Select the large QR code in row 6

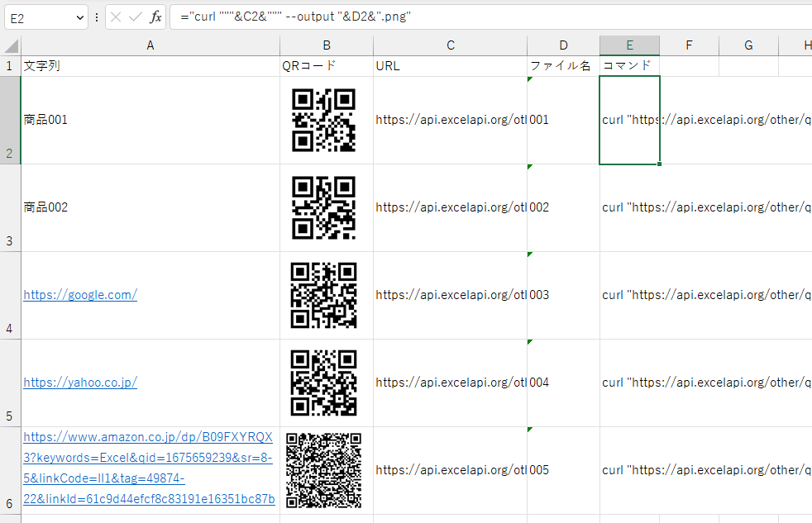pyautogui.click(x=324, y=469)
